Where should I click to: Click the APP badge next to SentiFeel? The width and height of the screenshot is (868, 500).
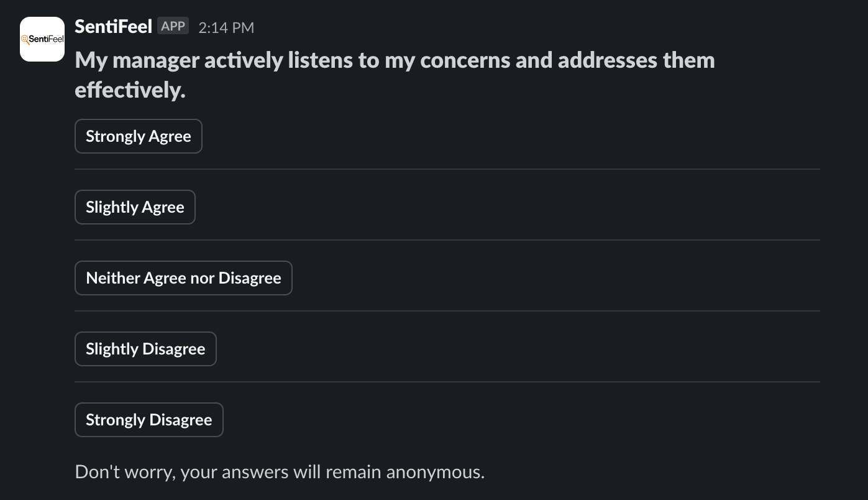click(x=173, y=25)
